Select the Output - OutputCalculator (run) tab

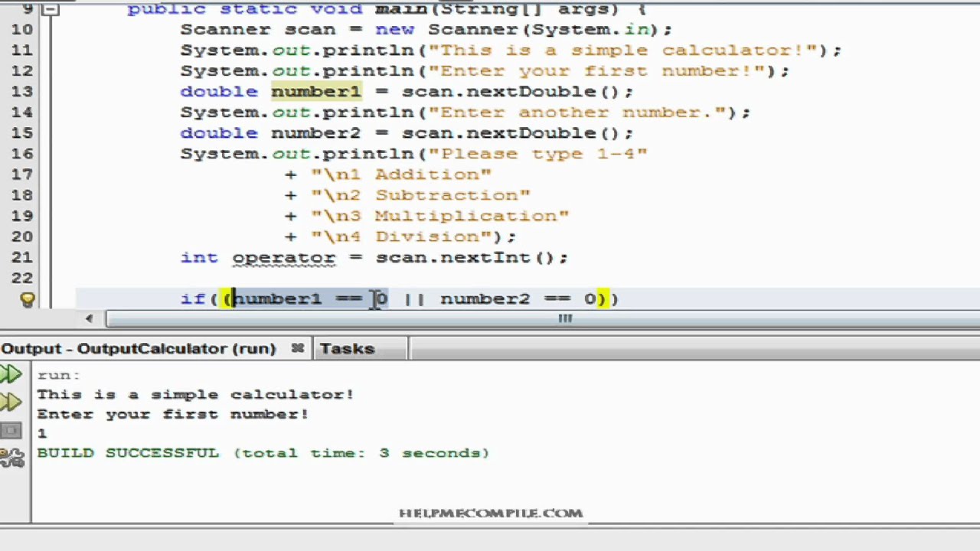pyautogui.click(x=139, y=348)
